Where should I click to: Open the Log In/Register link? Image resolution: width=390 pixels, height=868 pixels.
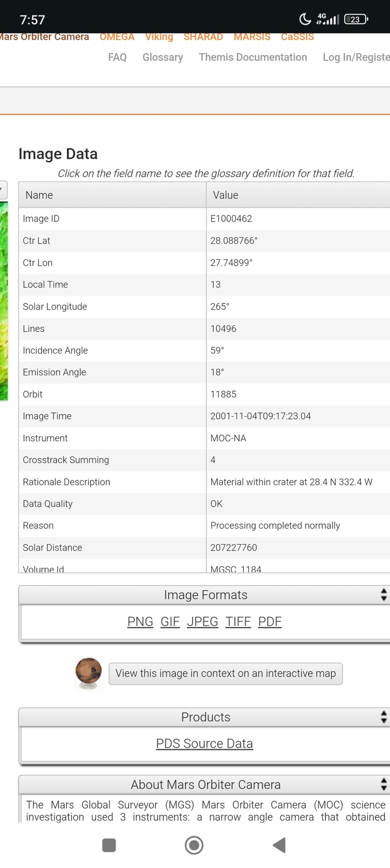click(x=356, y=57)
